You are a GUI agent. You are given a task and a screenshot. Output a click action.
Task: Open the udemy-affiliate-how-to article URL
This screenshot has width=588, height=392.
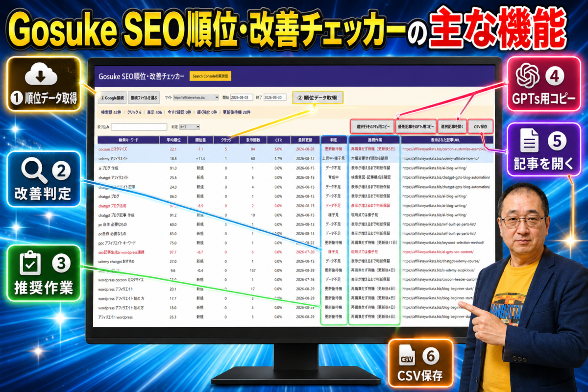coord(441,159)
